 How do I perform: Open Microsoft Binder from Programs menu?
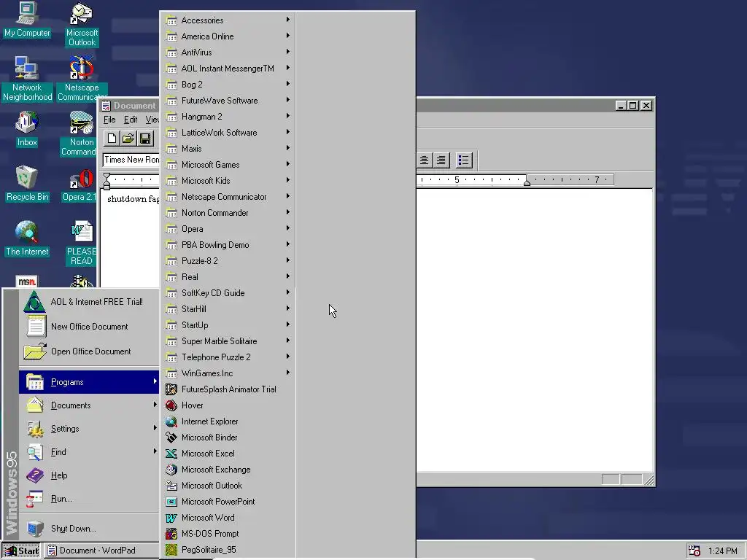click(228, 437)
